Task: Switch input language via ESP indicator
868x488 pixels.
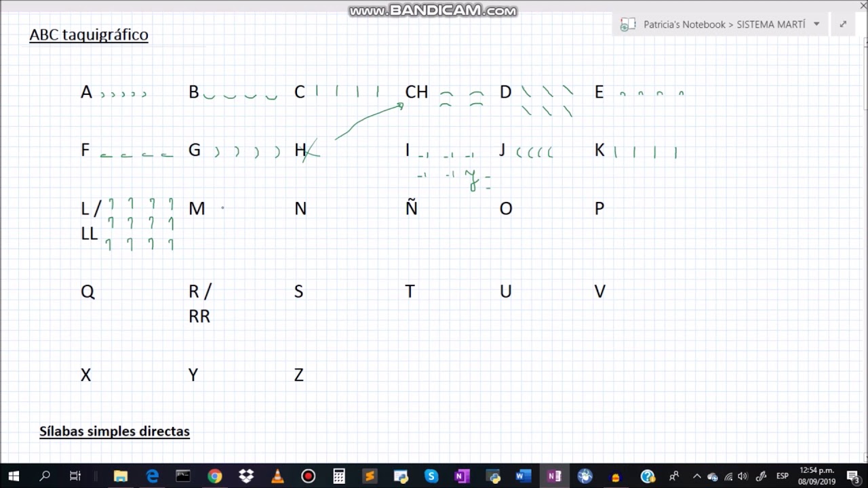Action: tap(783, 476)
